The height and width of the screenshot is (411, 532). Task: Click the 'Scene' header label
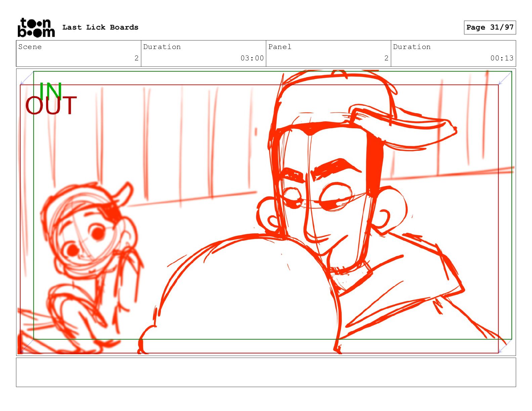pyautogui.click(x=30, y=47)
